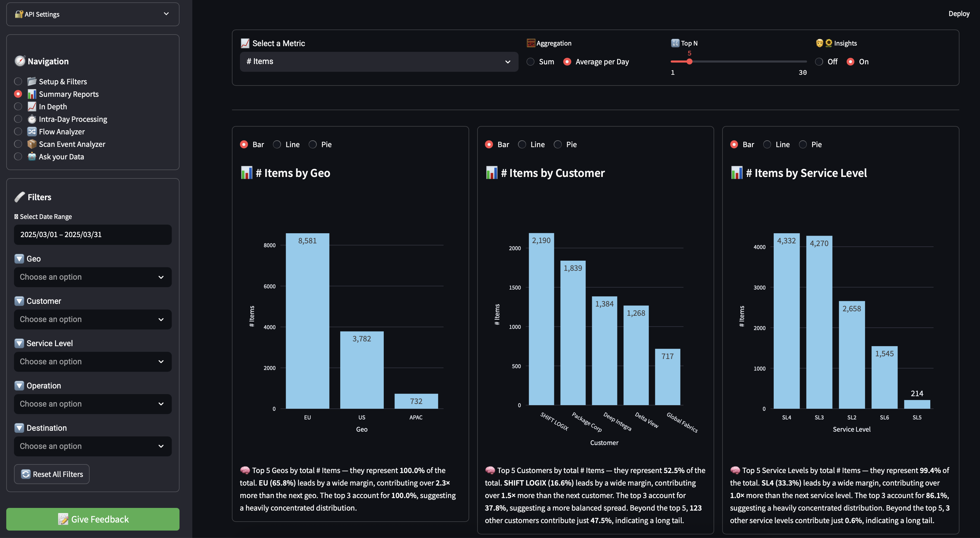Screen dimensions: 980x538
Task: Click the Ask your Data robot icon
Action: [32, 156]
